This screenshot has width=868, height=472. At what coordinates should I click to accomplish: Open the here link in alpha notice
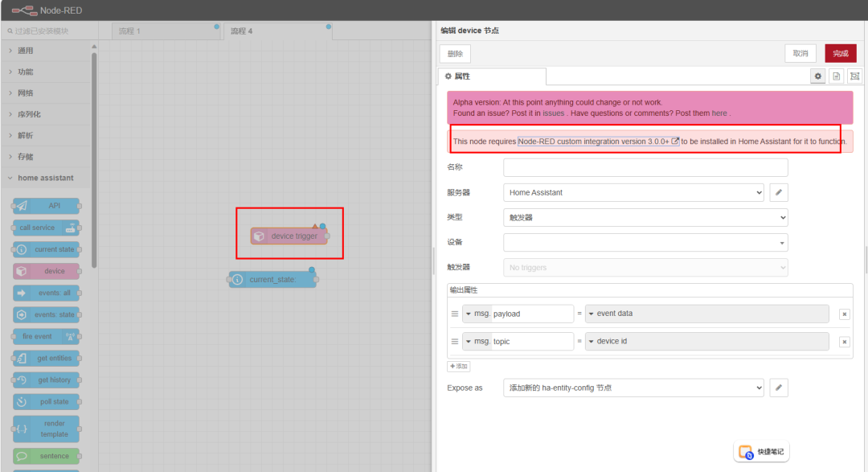[719, 113]
